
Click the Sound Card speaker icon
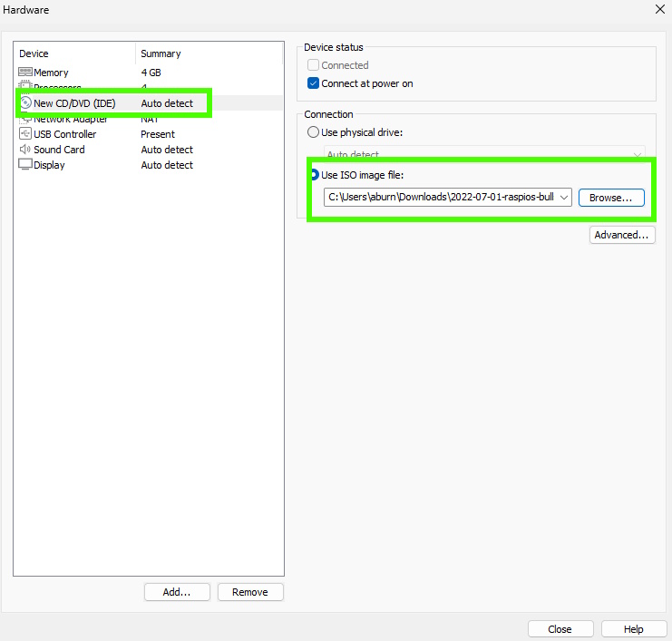click(x=24, y=149)
